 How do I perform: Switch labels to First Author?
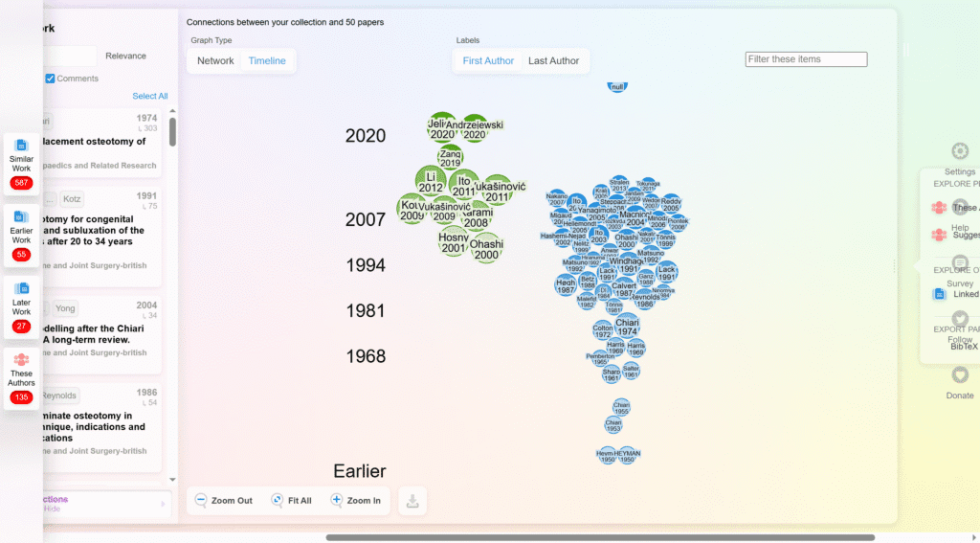pyautogui.click(x=488, y=61)
